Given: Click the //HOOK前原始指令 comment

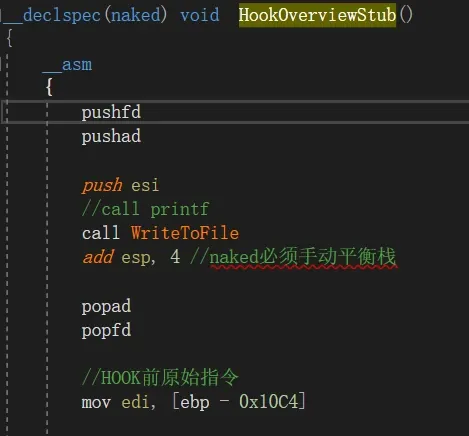Looking at the screenshot, I should click(x=160, y=378).
